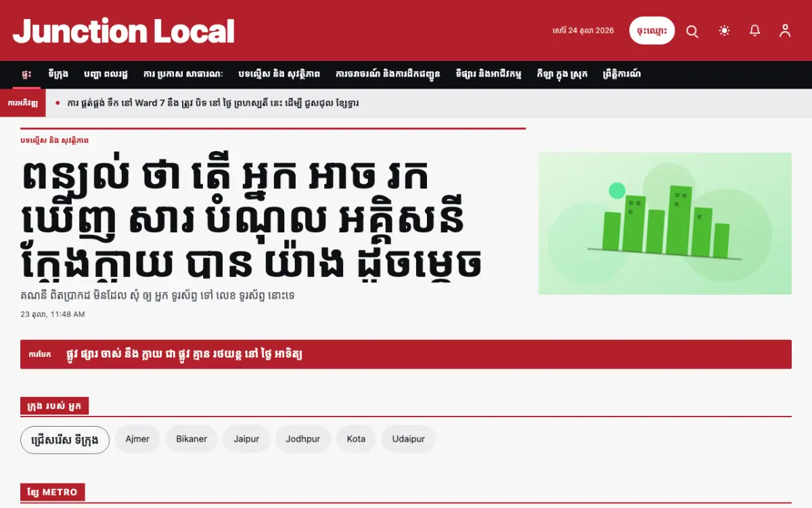Click the date សៅរ៍ 24 តុលា 2026
The width and height of the screenshot is (812, 508).
point(583,30)
